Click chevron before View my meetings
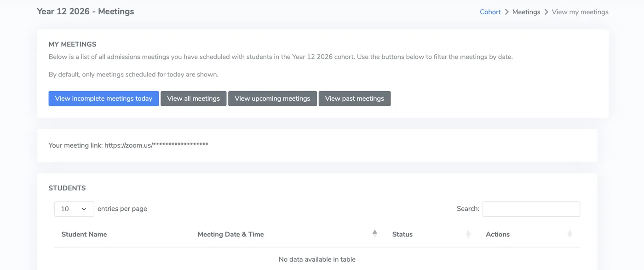 546,12
